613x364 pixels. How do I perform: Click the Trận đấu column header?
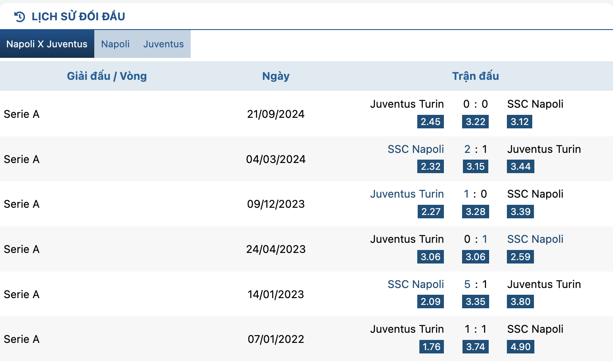pos(476,76)
